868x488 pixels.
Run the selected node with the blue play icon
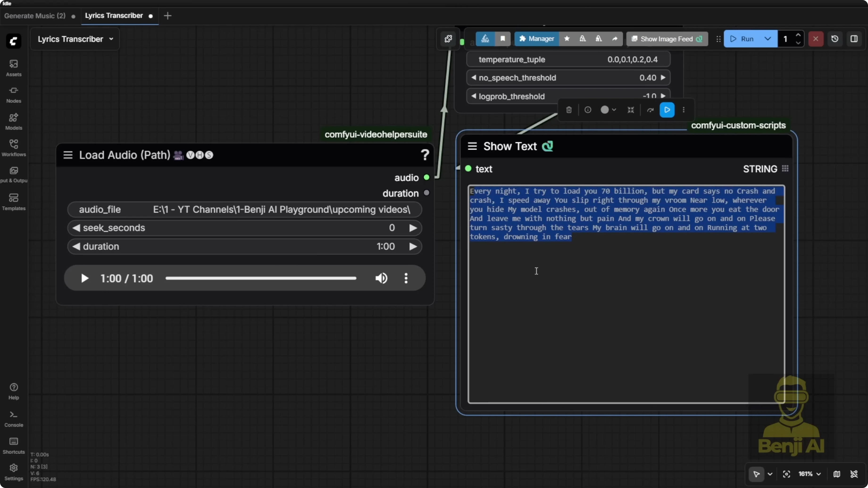pyautogui.click(x=667, y=110)
